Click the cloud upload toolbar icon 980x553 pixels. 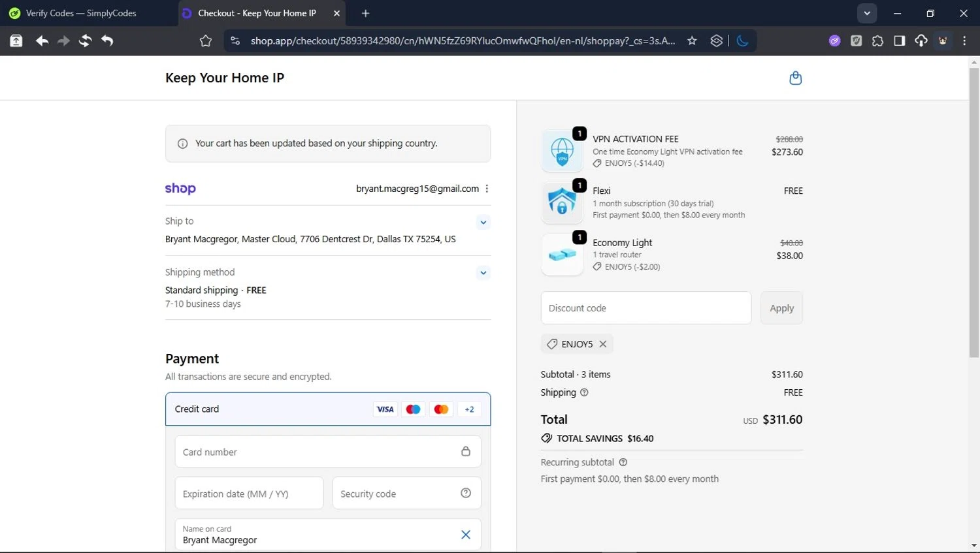[x=921, y=40]
